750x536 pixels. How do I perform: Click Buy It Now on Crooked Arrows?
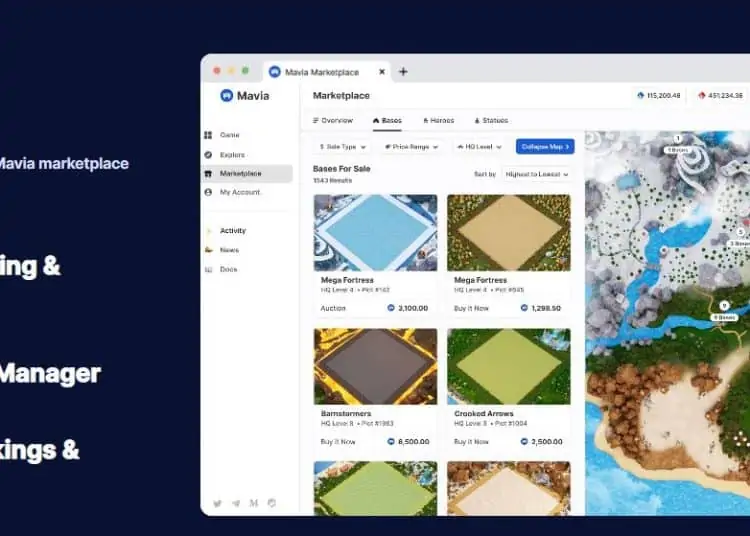click(x=471, y=442)
